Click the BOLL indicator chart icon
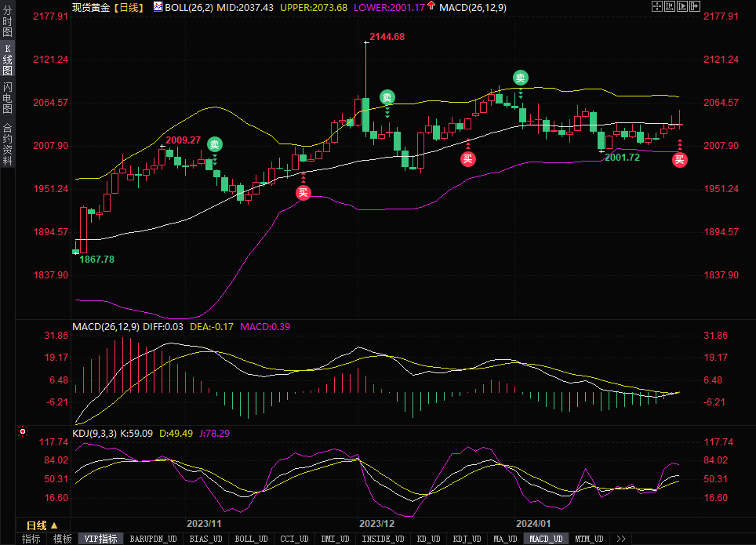Viewport: 756px width, 545px height. point(158,7)
